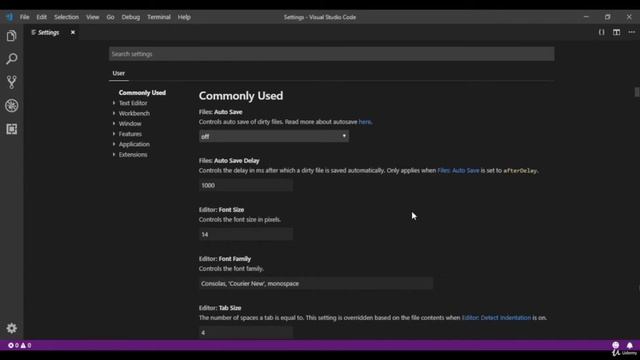The height and width of the screenshot is (360, 640).
Task: Open the Auto Save dropdown set to off
Action: (274, 136)
